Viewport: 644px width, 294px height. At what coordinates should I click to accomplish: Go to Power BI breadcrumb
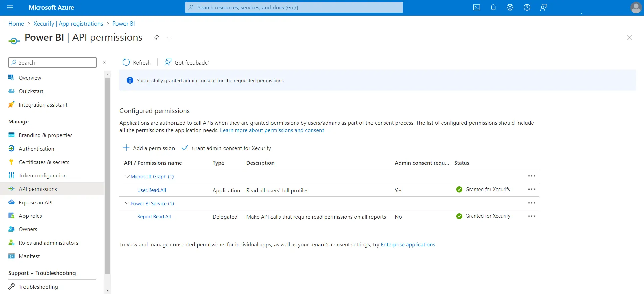pos(123,24)
